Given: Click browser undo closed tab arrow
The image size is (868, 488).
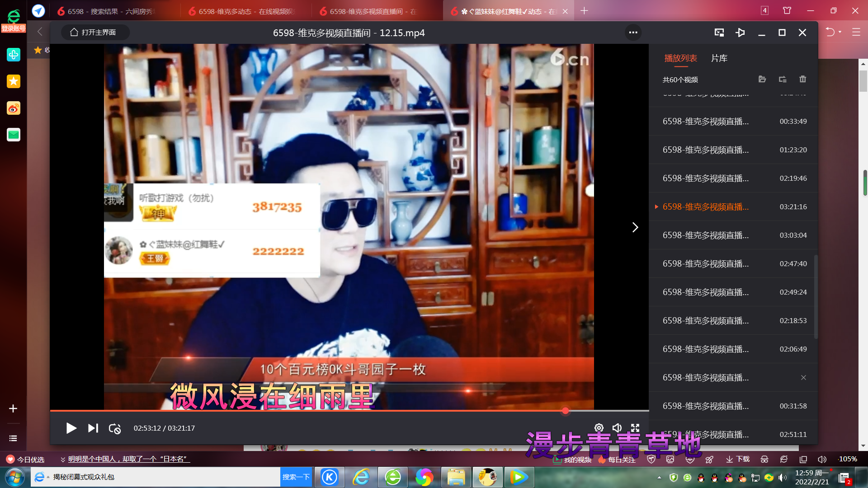Looking at the screenshot, I should [830, 32].
